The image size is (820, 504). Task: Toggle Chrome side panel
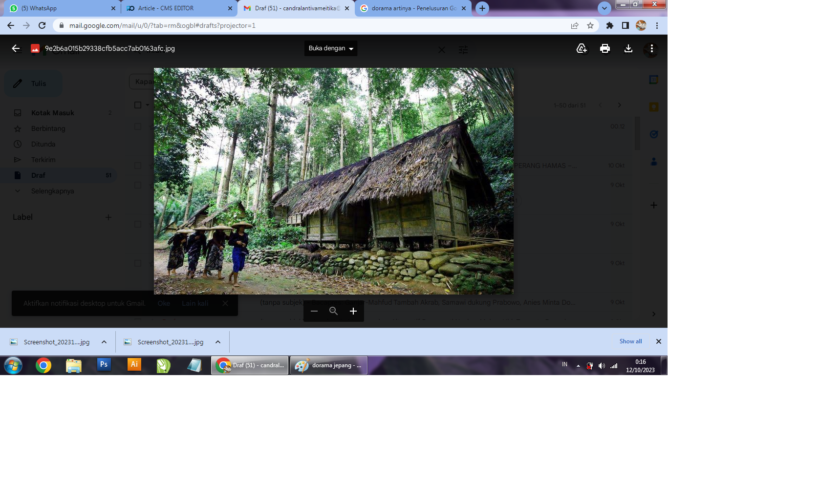(x=626, y=25)
